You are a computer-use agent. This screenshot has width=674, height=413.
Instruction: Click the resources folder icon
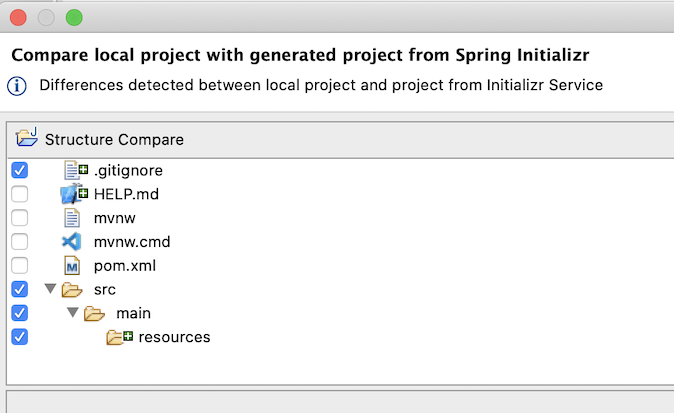click(119, 338)
